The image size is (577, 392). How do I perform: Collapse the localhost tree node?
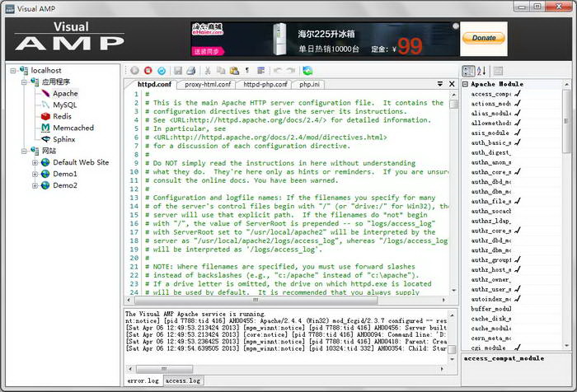(13, 70)
